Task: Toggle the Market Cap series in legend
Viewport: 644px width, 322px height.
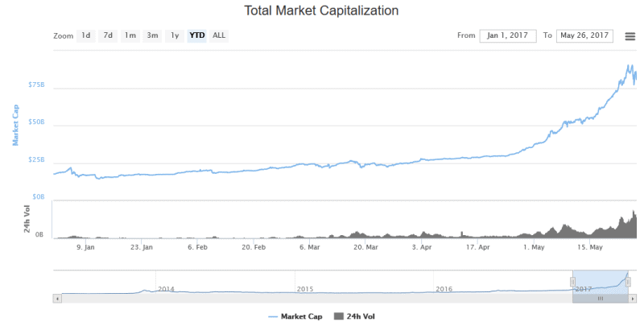Action: coord(295,316)
